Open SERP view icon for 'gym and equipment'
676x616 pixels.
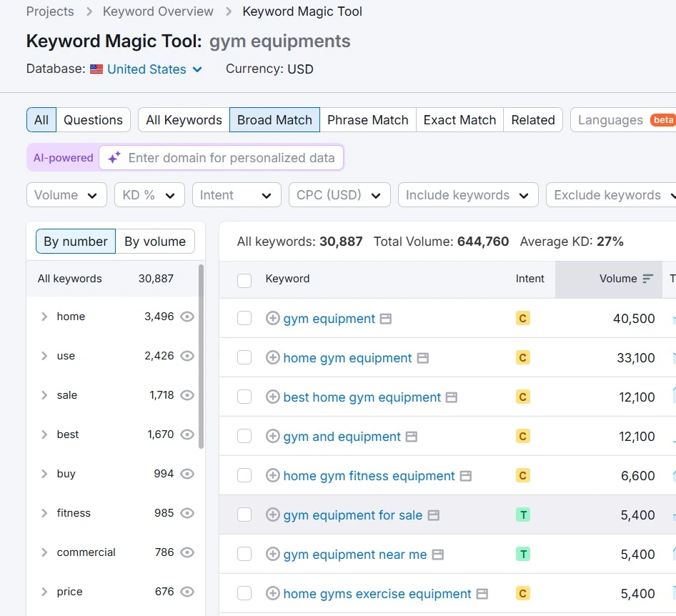pos(412,437)
